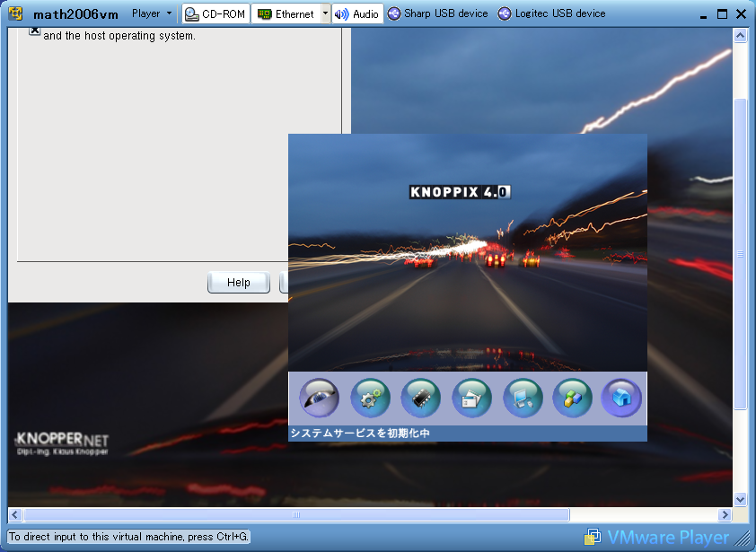
Task: Toggle the Audio device button
Action: 357,13
